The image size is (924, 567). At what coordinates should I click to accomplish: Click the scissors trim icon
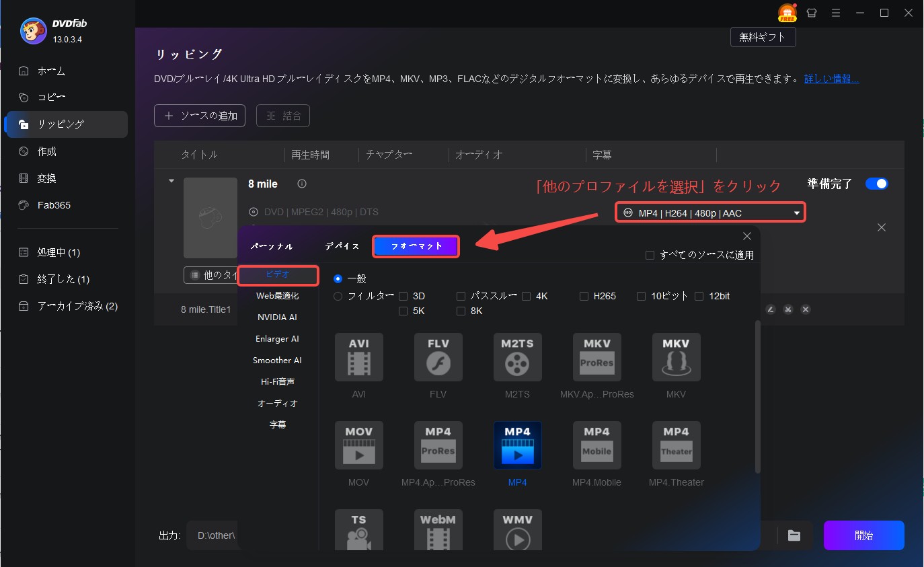point(788,309)
